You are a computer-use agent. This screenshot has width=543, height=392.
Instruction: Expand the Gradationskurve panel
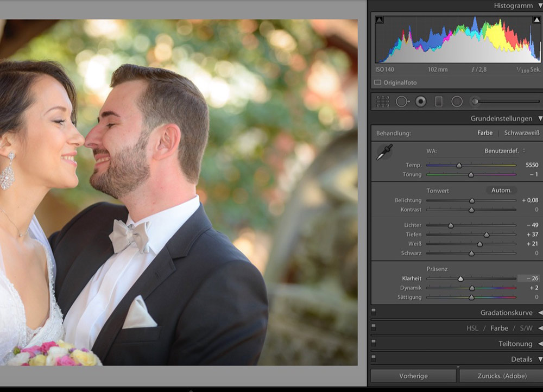click(540, 313)
